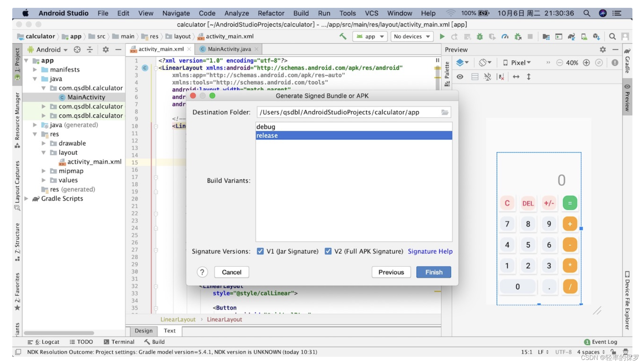Zoom in the preview with plus circle
This screenshot has width=644, height=364.
coord(586,63)
